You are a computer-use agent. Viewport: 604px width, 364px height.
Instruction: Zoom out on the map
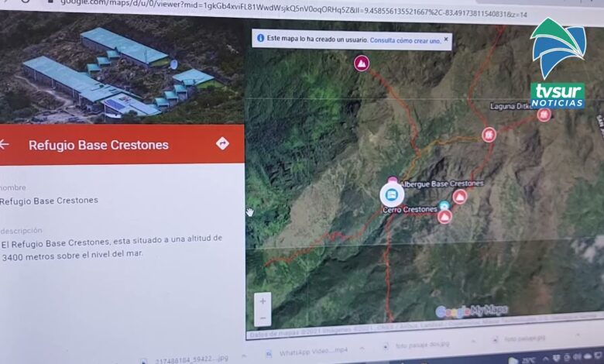[x=263, y=318]
